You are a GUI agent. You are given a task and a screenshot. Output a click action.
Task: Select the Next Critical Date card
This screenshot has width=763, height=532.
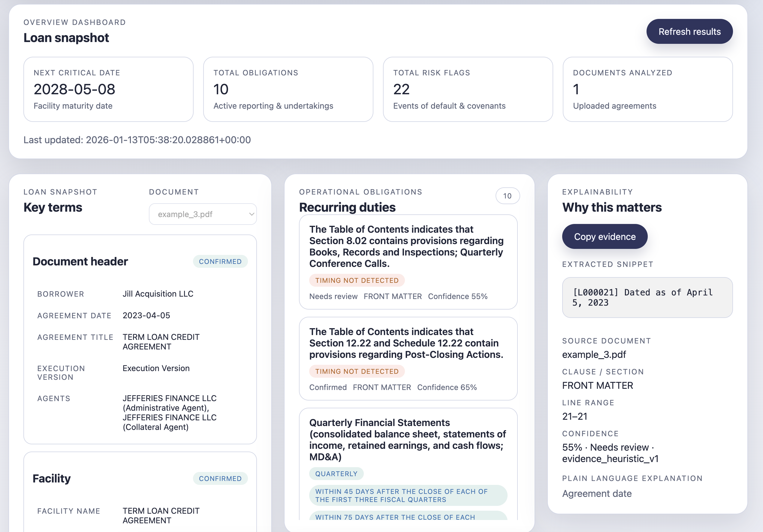[x=108, y=89]
